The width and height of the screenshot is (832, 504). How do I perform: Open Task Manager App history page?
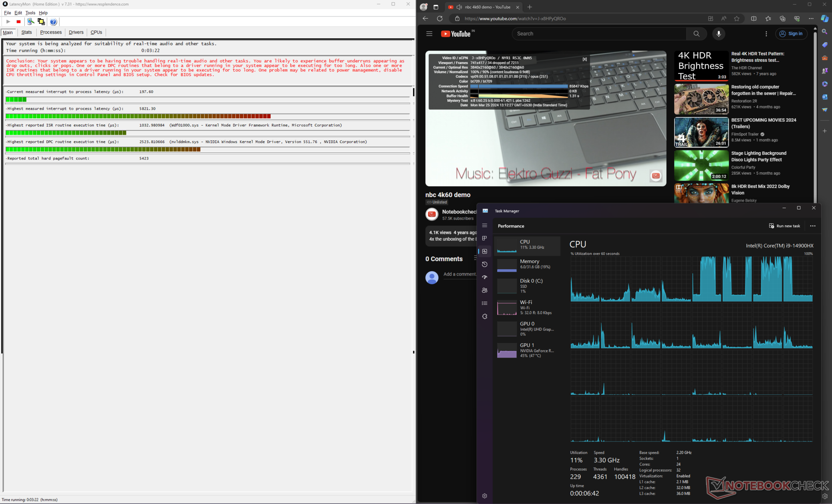coord(484,264)
